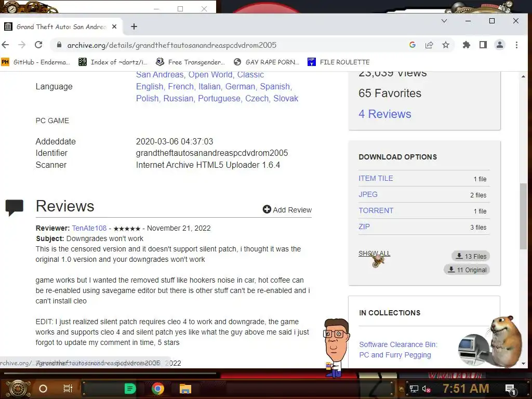532x399 pixels.
Task: Expand the tab search chevron
Action: click(x=444, y=21)
